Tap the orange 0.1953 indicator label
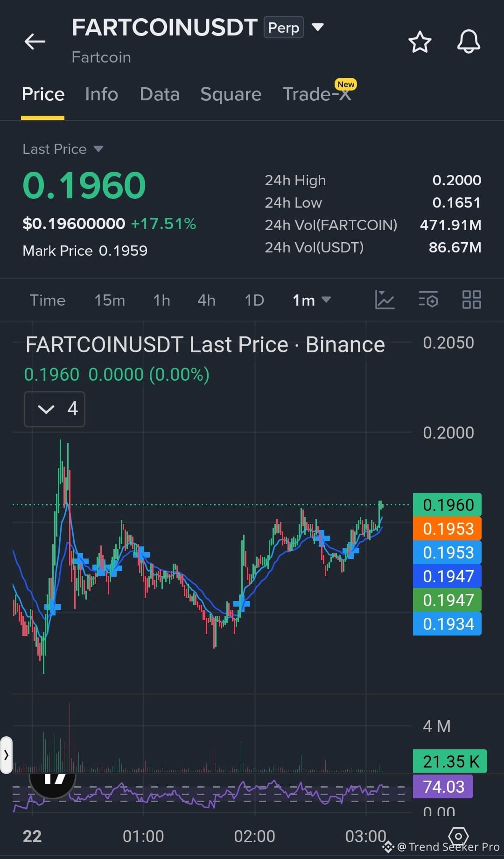Viewport: 504px width, 859px height. [x=447, y=529]
